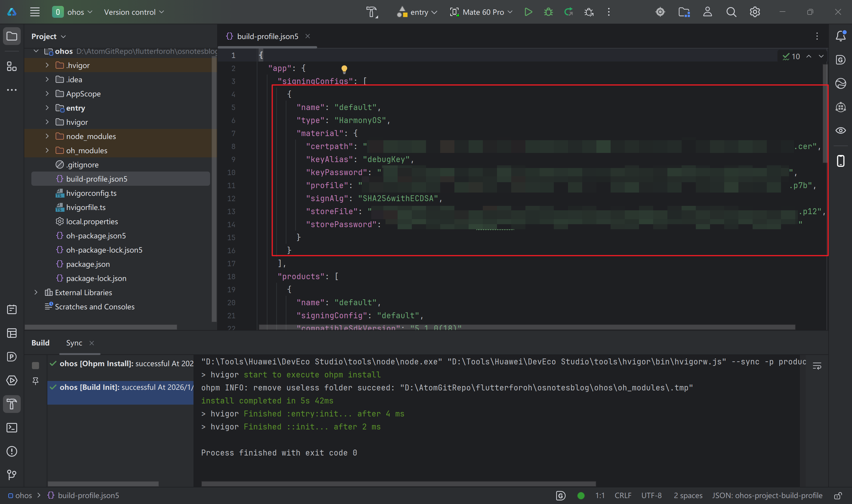Screen dimensions: 852x504
Task: Select ohos Ohpm Install build result
Action: tap(120, 364)
